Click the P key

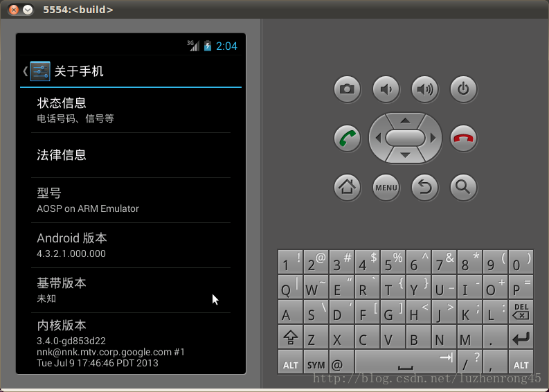(x=521, y=287)
